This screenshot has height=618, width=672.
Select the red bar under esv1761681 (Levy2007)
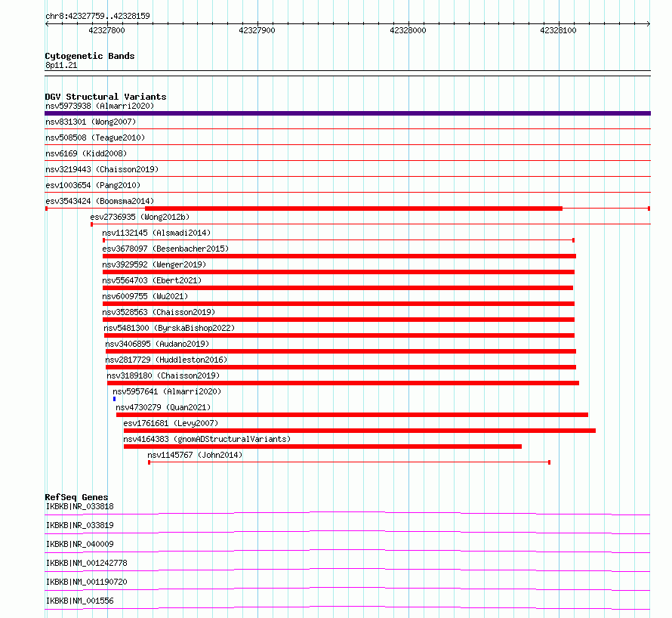click(359, 431)
